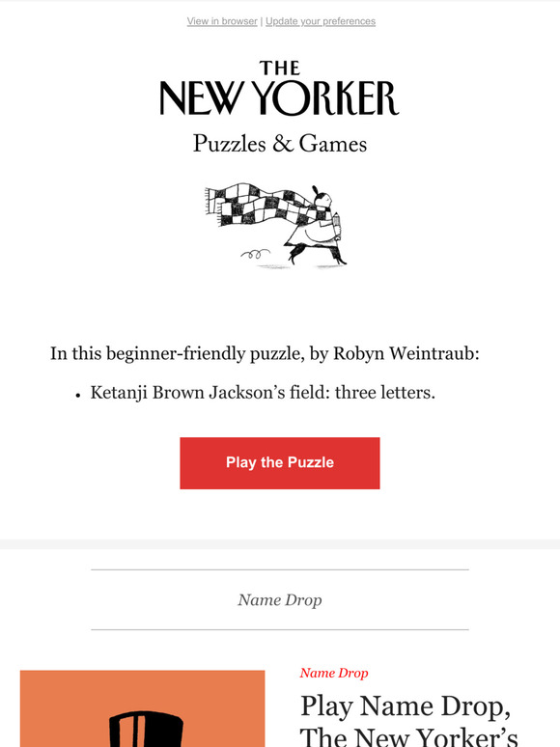Image resolution: width=560 pixels, height=747 pixels.
Task: Click the bullet point before the clue
Action: (x=77, y=396)
